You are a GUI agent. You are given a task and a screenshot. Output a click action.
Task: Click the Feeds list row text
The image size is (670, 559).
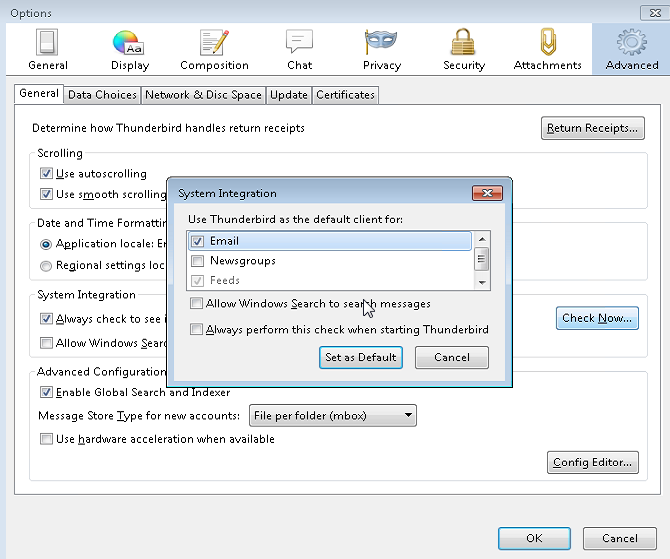coord(225,280)
